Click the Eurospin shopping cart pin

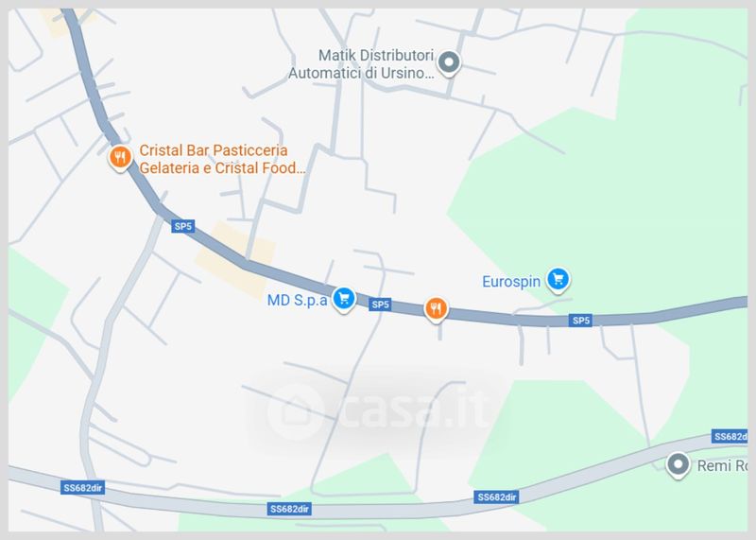pyautogui.click(x=558, y=280)
